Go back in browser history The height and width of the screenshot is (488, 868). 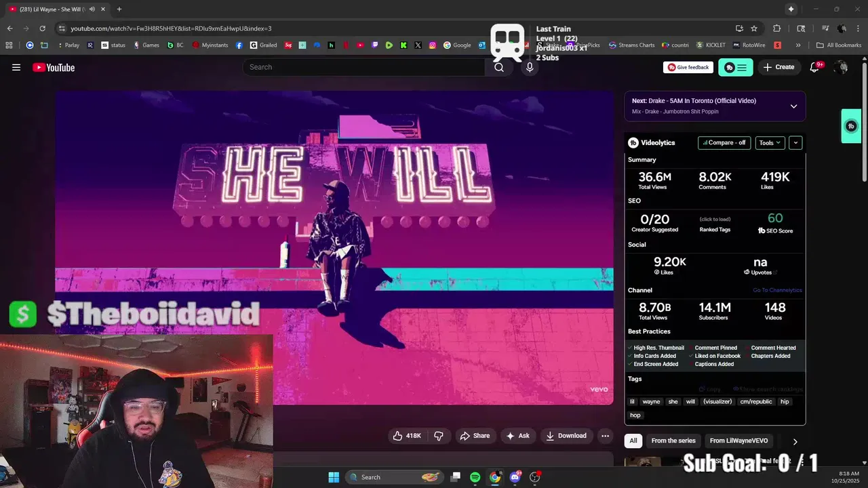(9, 28)
